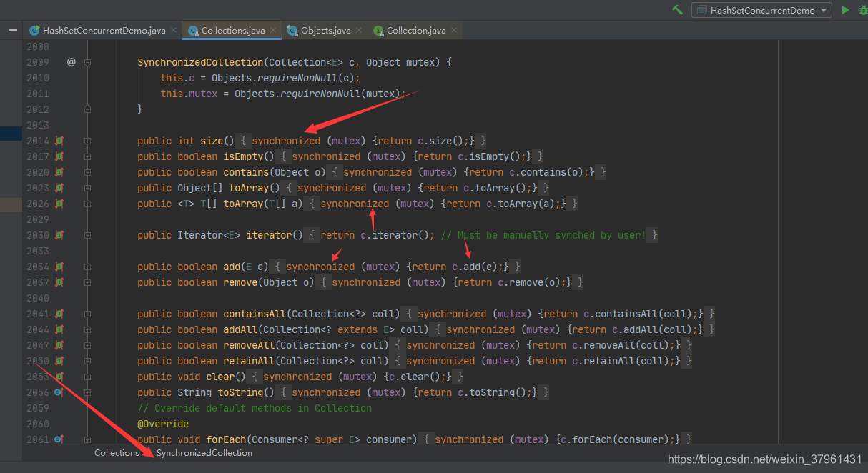Close the HashSetConcurrentDemo.java tab
The height and width of the screenshot is (473, 868).
click(x=174, y=31)
